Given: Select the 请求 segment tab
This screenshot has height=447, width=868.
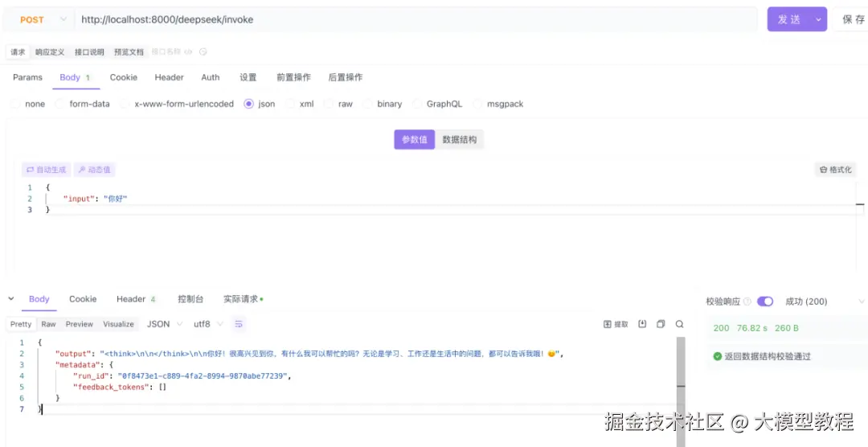Looking at the screenshot, I should pos(18,52).
